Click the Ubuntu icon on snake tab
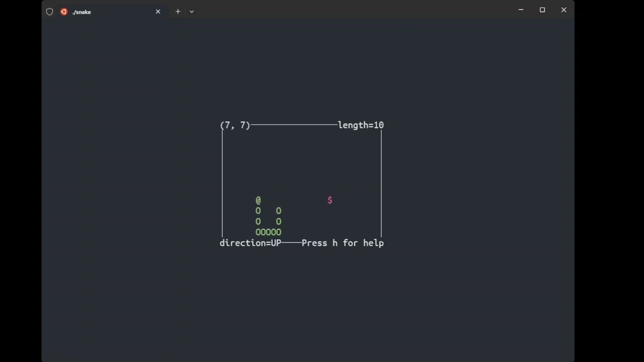Screen dimensions: 644x362 pyautogui.click(x=64, y=12)
